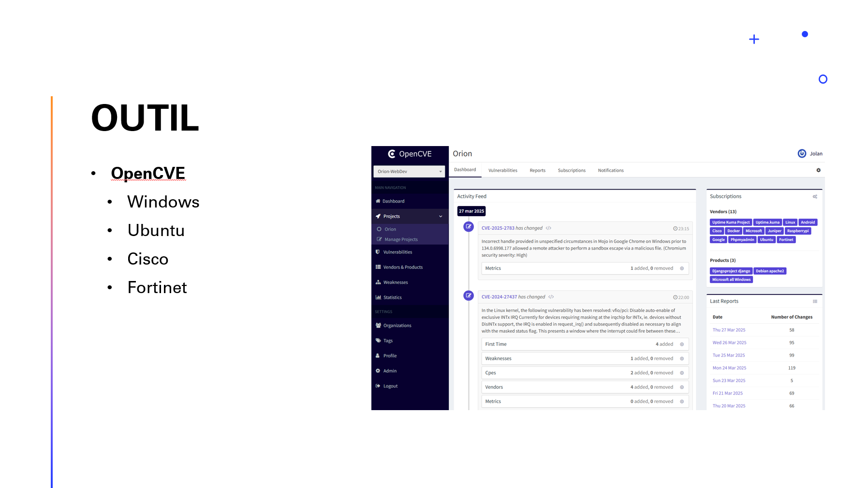Image resolution: width=868 pixels, height=488 pixels.
Task: Click the Cisco vendor tag
Action: click(717, 231)
